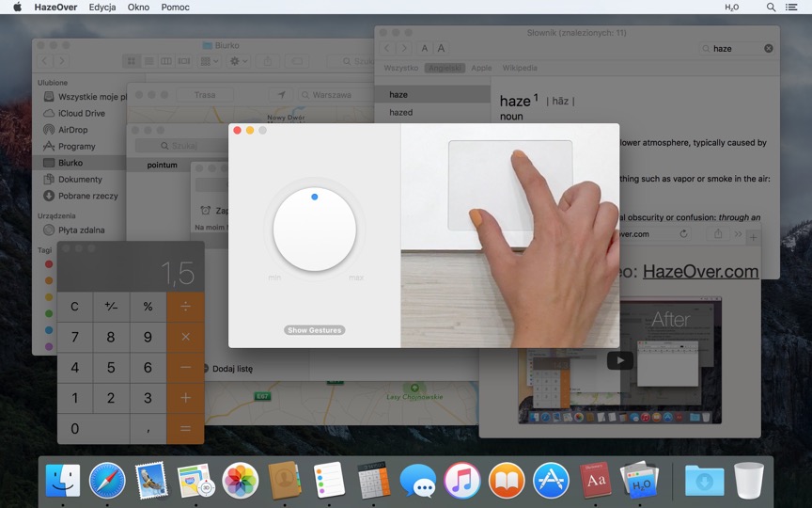Click the equals key in Calculator
This screenshot has width=812, height=508.
click(185, 429)
